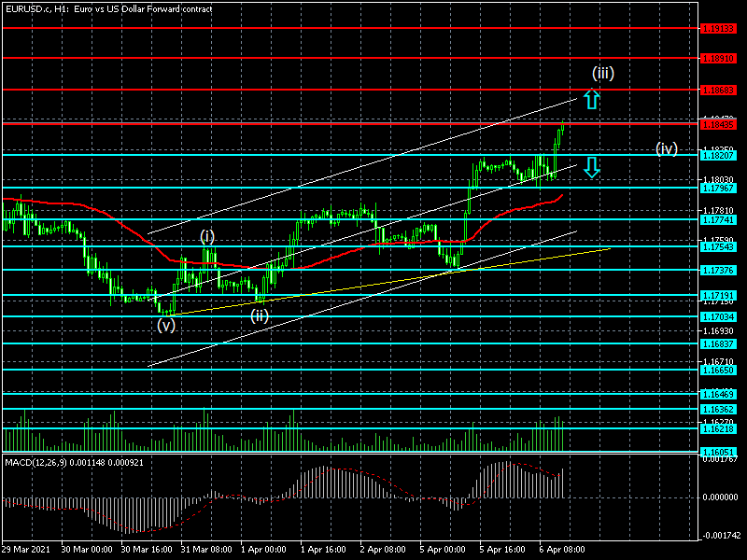Click the 2 Apr 08:00 time label

coord(383,549)
